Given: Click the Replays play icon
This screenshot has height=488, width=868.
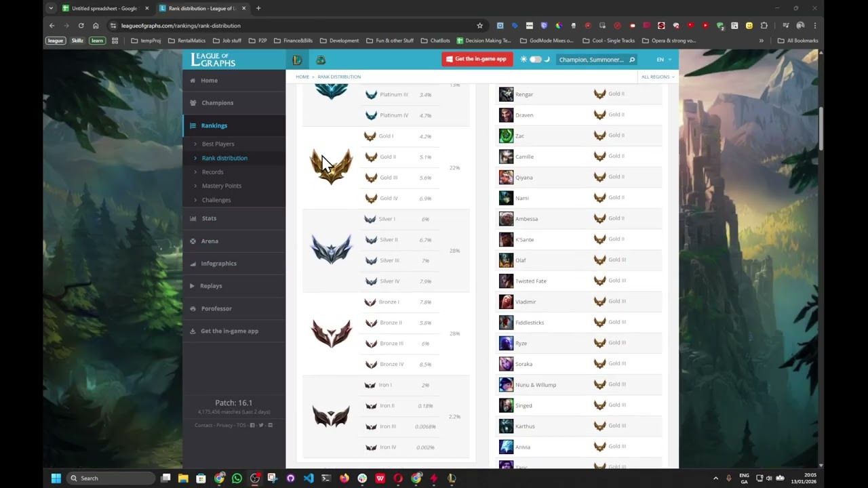Looking at the screenshot, I should (193, 285).
